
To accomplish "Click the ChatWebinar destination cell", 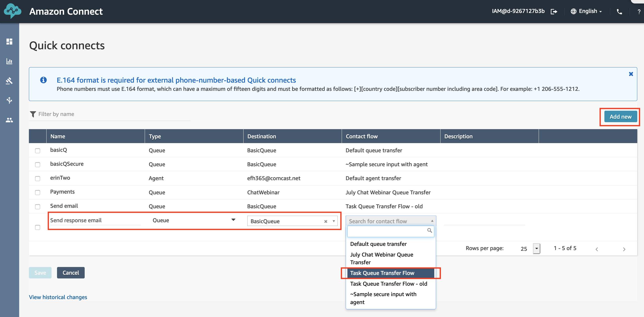I will pos(263,193).
